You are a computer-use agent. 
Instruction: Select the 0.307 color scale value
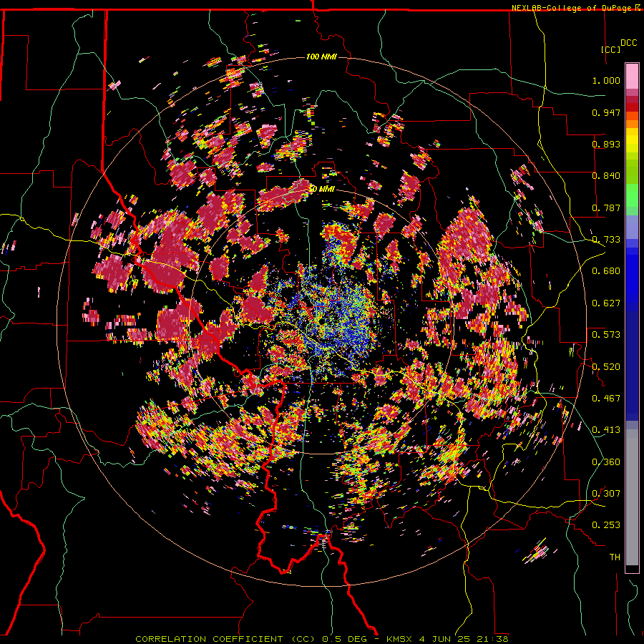click(606, 494)
